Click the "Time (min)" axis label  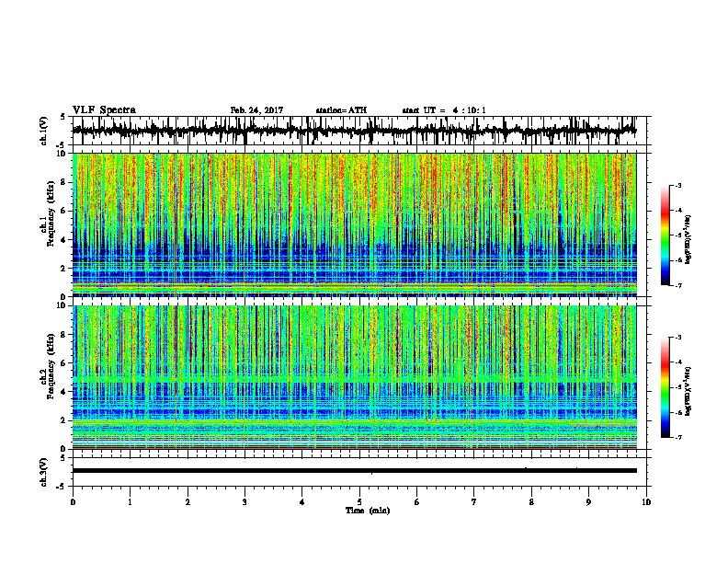[x=368, y=511]
